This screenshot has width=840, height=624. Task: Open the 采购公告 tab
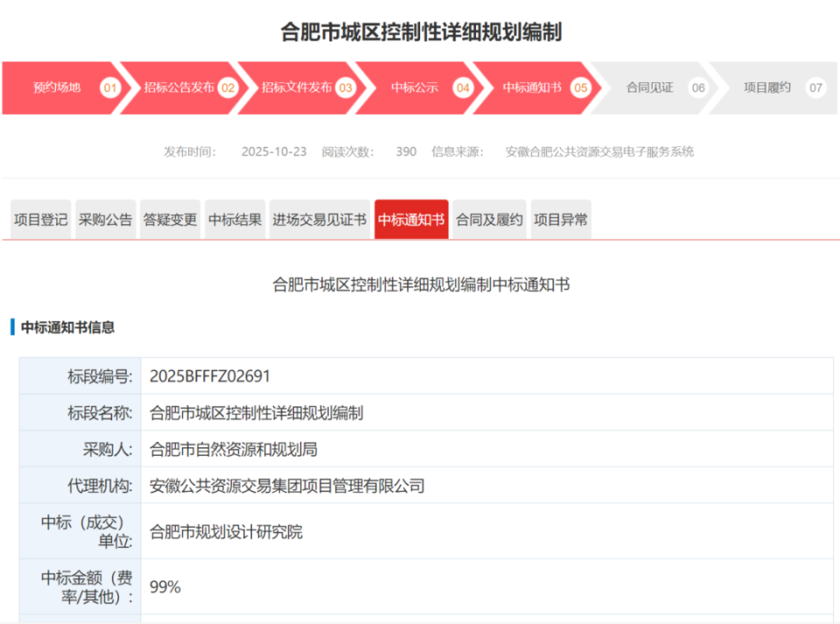[104, 220]
